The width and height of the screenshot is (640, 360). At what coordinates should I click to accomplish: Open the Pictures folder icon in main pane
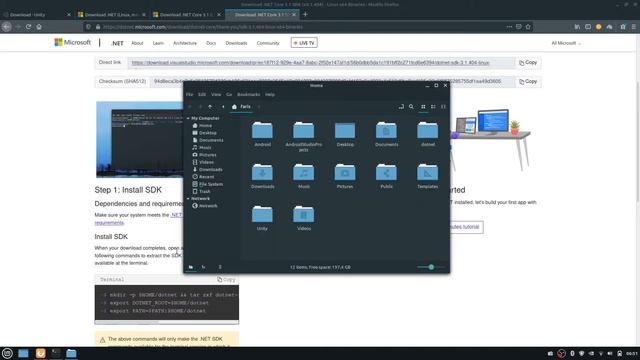pyautogui.click(x=345, y=176)
